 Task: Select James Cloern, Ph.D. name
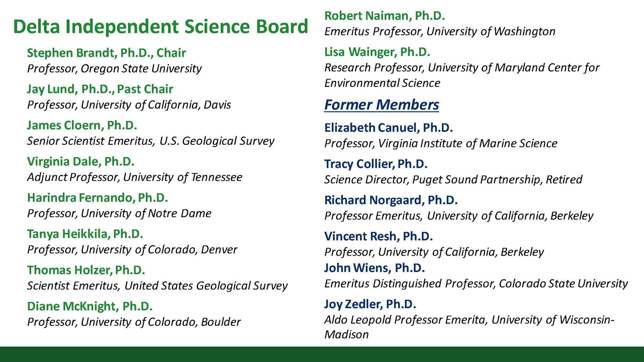click(82, 125)
